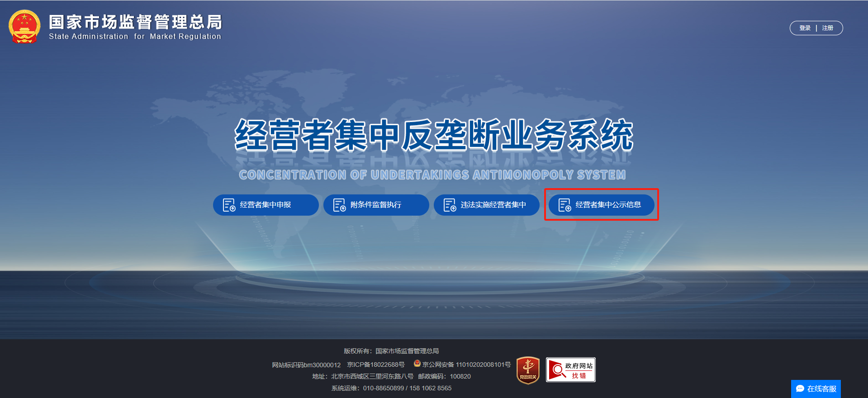The image size is (868, 398).
Task: Click the document icon beside 违法实施经营者集中
Action: coord(450,205)
